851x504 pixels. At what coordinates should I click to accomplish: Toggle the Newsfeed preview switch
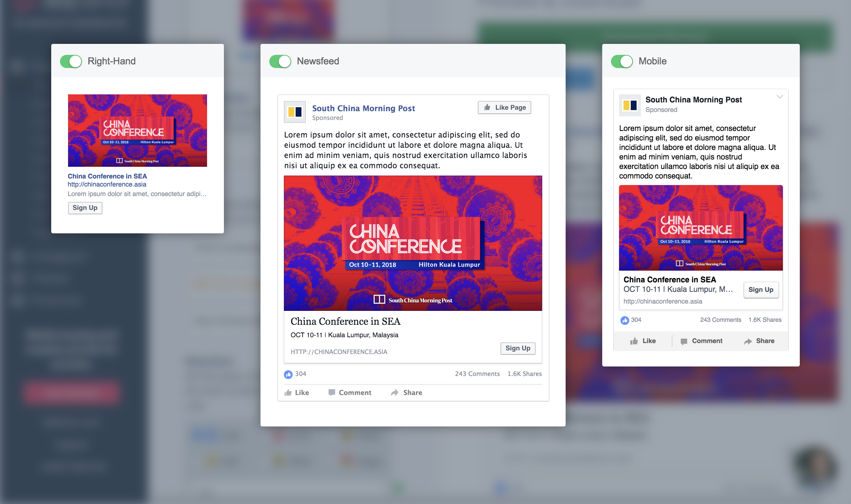tap(280, 61)
